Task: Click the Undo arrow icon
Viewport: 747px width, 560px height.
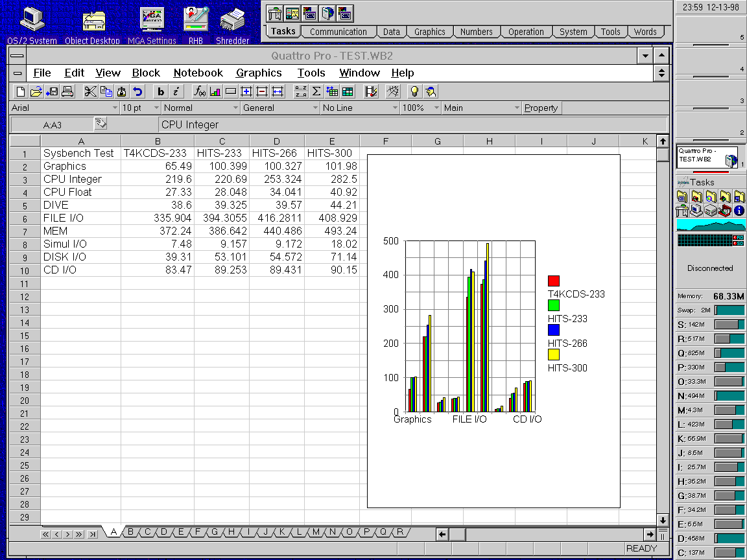Action: (137, 91)
